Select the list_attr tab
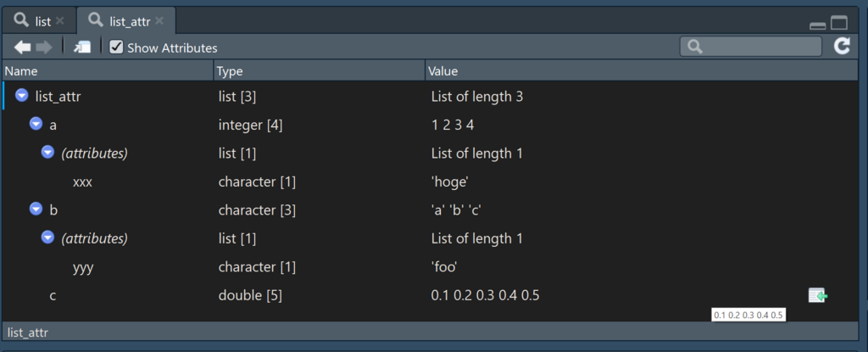Image resolution: width=868 pixels, height=352 pixels. (x=126, y=21)
